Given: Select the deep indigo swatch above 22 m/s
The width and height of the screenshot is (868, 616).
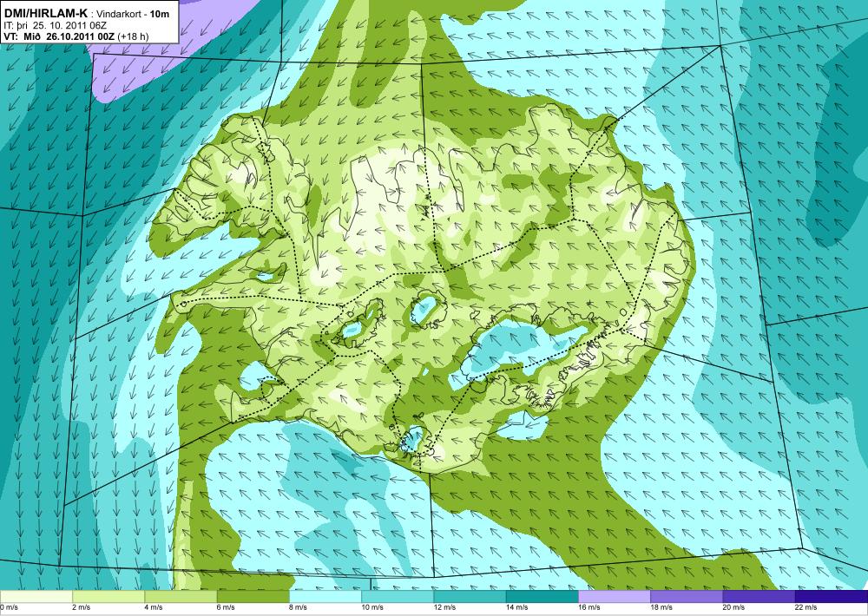Looking at the screenshot, I should click(832, 597).
